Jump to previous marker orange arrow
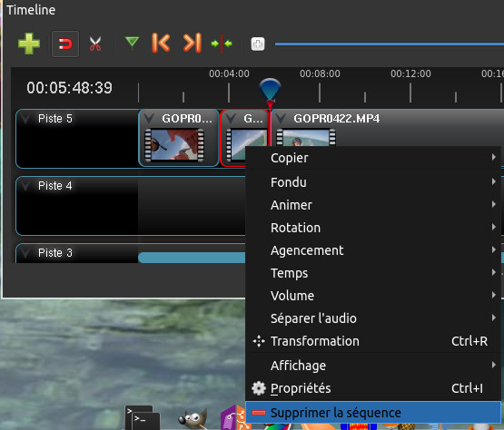The height and width of the screenshot is (430, 504). (161, 43)
